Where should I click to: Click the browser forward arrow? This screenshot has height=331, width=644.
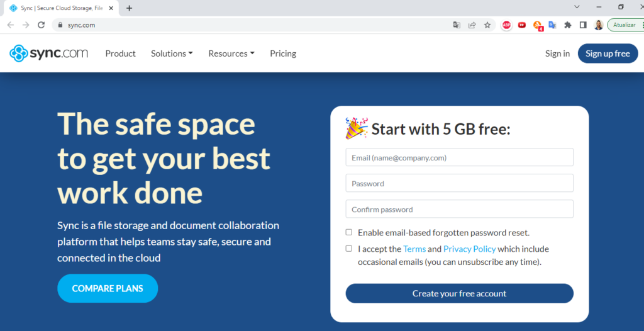click(x=26, y=25)
